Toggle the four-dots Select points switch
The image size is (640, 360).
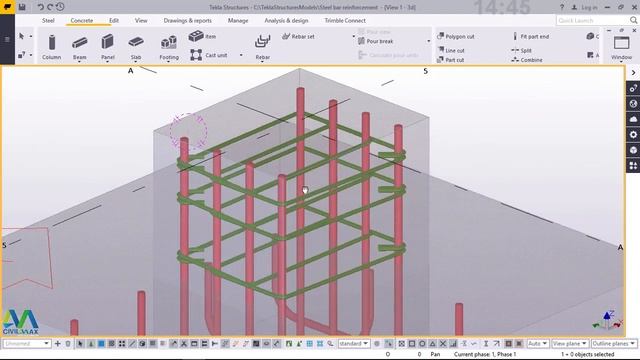pyautogui.click(x=122, y=344)
